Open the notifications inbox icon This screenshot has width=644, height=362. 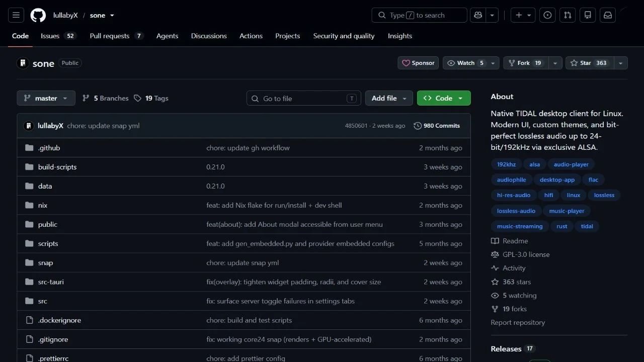608,15
